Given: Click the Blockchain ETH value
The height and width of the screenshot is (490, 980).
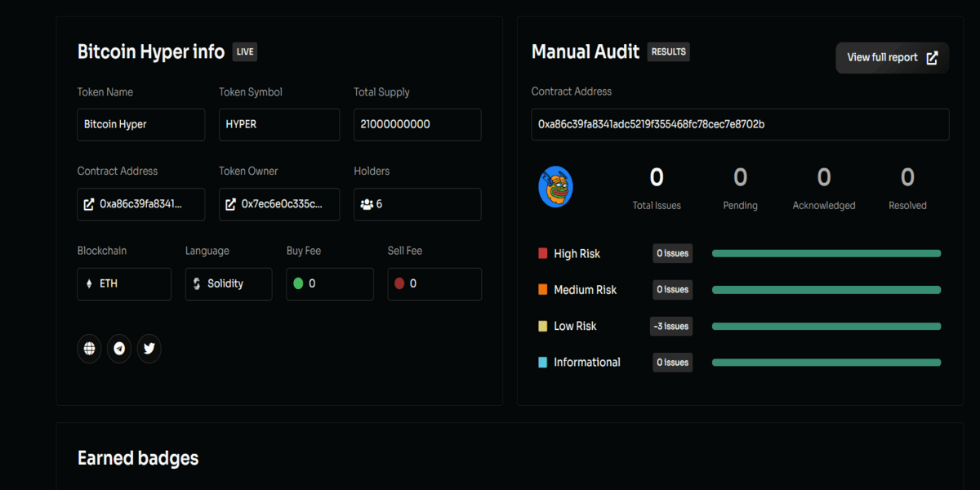Looking at the screenshot, I should click(x=109, y=284).
